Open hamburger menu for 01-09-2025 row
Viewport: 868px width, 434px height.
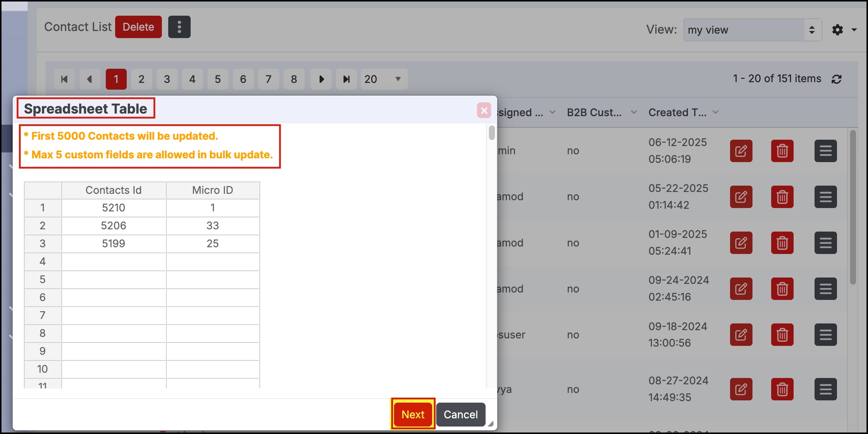[825, 243]
